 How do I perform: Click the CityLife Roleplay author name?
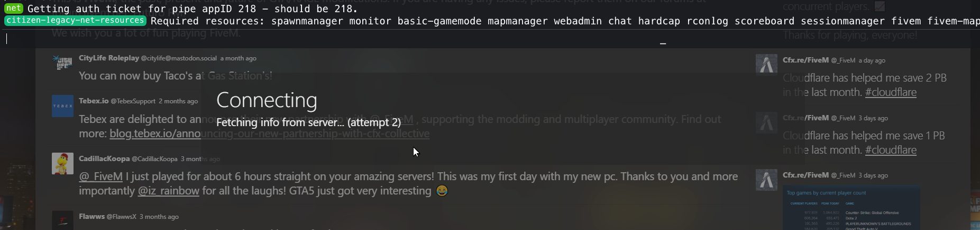(x=109, y=58)
